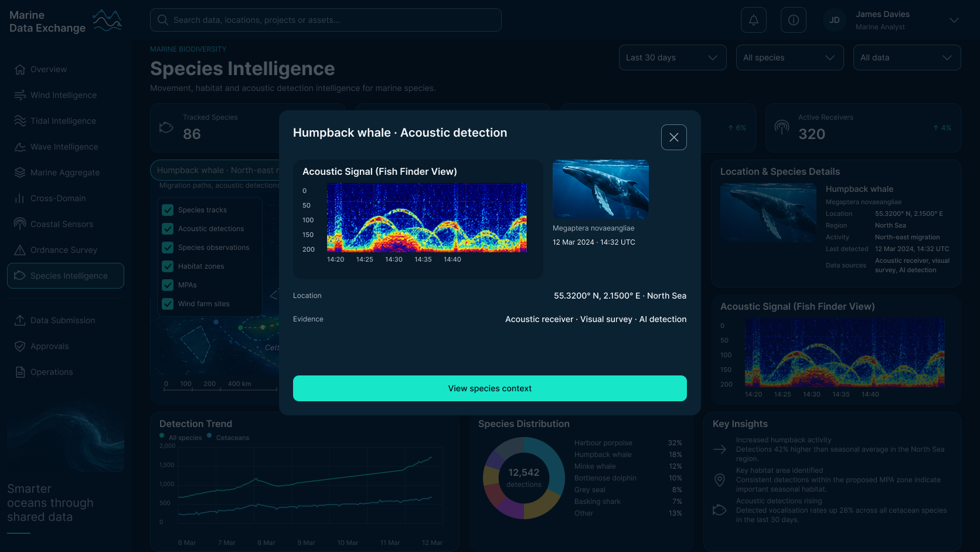980x552 pixels.
Task: Toggle the MPAs checkbox
Action: (168, 285)
